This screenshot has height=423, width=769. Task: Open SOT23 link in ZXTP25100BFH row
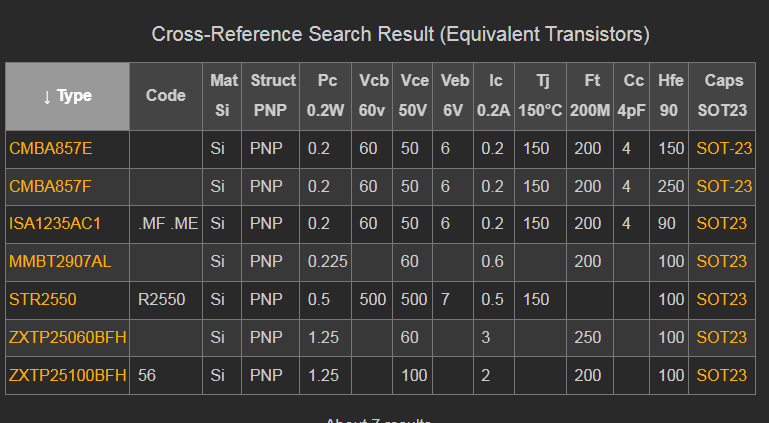click(x=722, y=375)
